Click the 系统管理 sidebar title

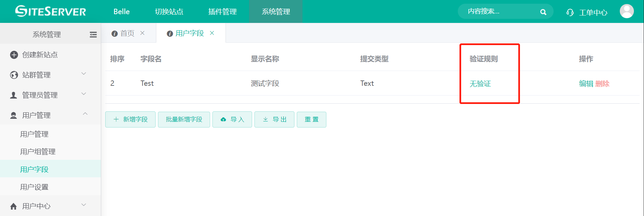tap(47, 34)
